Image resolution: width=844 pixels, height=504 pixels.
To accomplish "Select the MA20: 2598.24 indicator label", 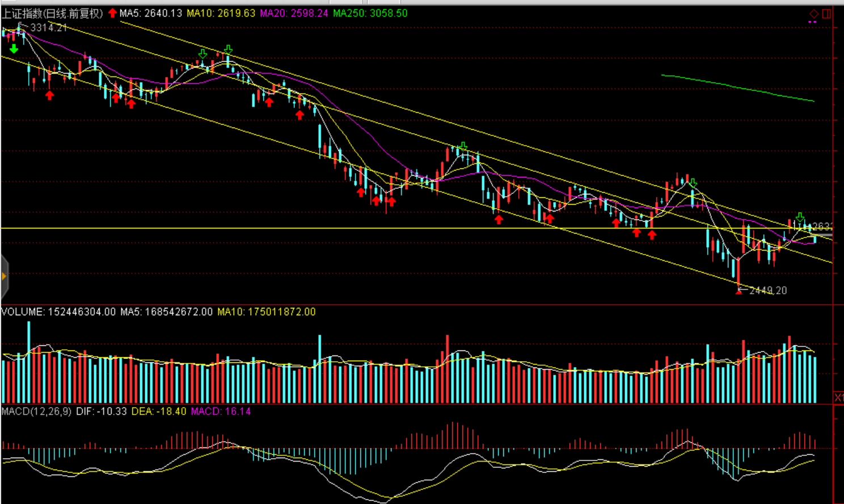I will 294,13.
